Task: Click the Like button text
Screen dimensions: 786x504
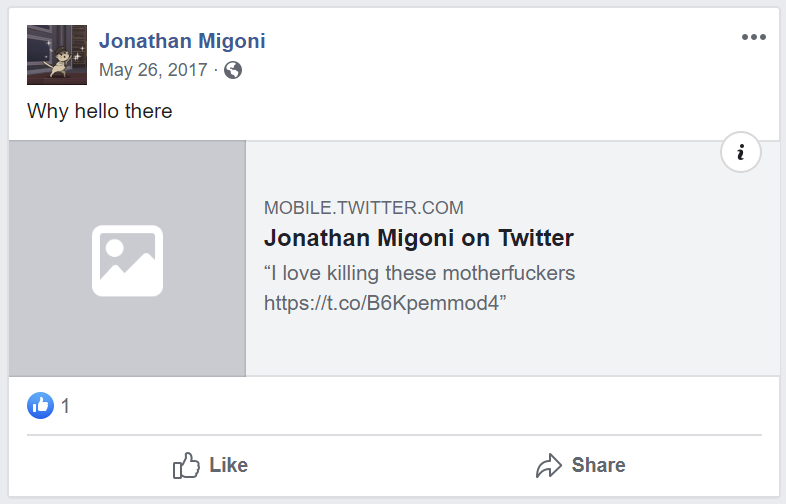Action: 229,465
